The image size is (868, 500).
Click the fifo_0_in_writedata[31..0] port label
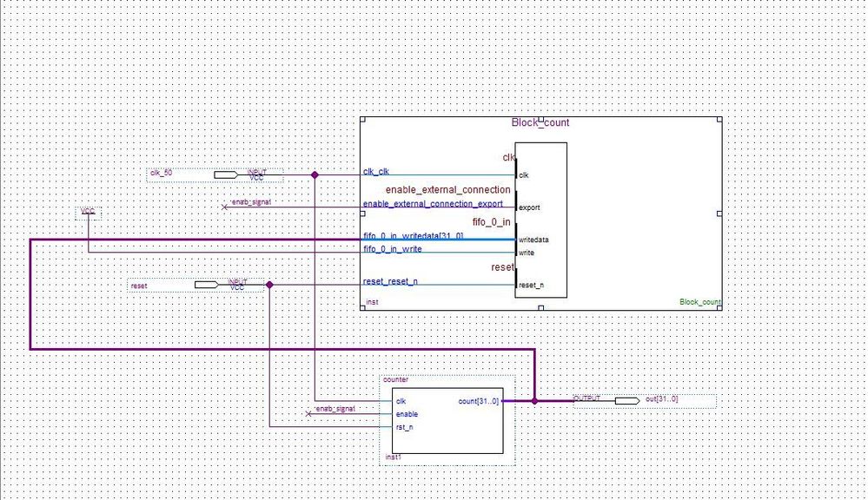(413, 236)
